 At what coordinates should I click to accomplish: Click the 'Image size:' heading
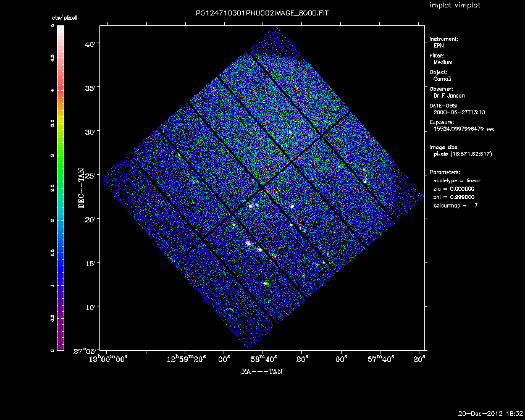click(444, 148)
